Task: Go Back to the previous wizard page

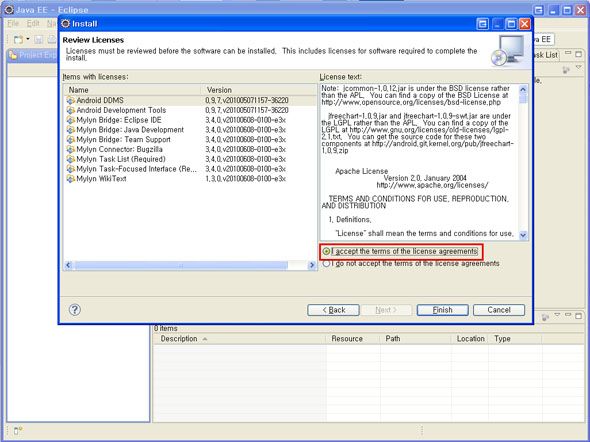Action: click(x=333, y=310)
